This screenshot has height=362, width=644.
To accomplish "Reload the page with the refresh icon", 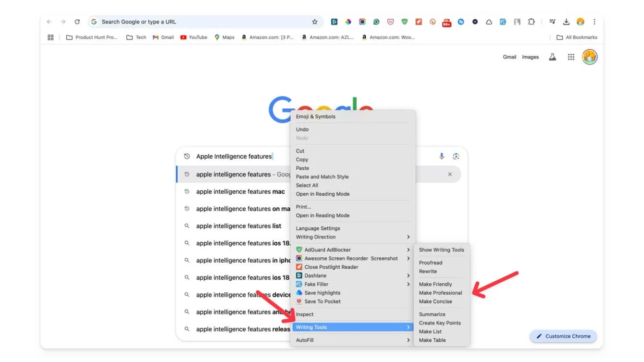I will (77, 22).
